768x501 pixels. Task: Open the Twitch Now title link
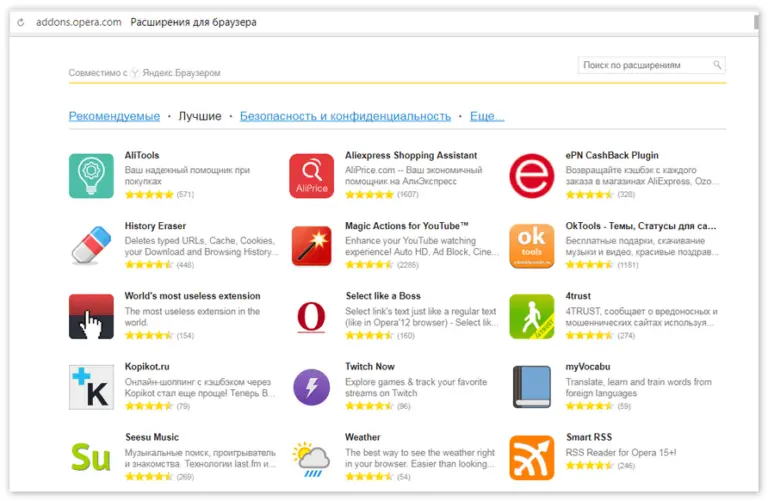(x=370, y=366)
